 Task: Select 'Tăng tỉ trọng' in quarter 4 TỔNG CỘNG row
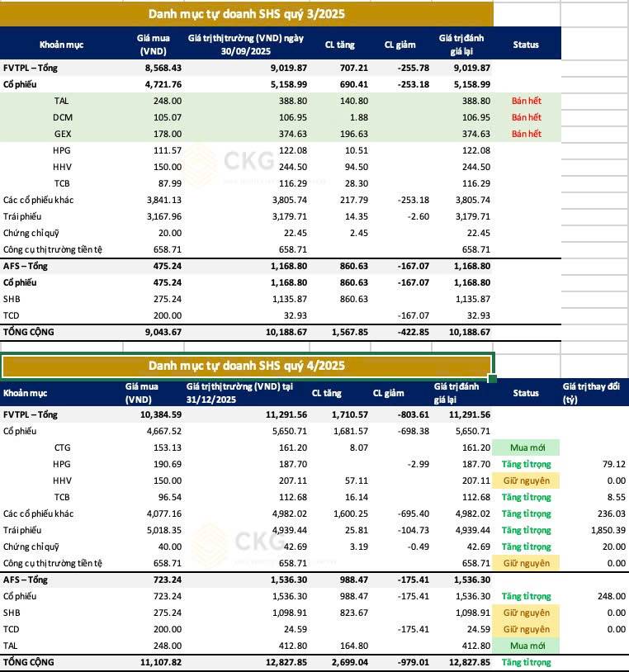[527, 663]
